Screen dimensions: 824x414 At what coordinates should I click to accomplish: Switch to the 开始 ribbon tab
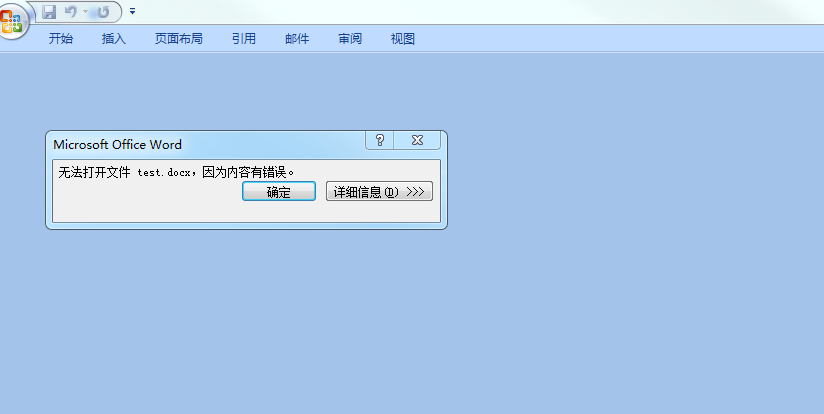[61, 38]
